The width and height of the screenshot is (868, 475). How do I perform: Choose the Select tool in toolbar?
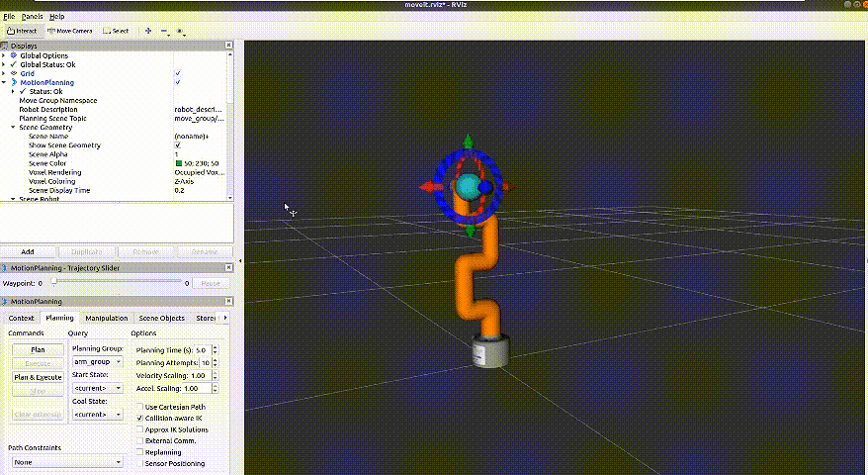click(x=116, y=31)
